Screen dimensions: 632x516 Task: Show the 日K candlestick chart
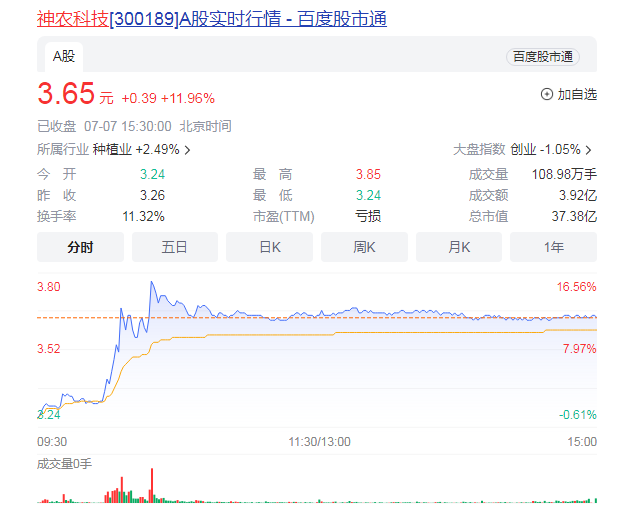[269, 247]
